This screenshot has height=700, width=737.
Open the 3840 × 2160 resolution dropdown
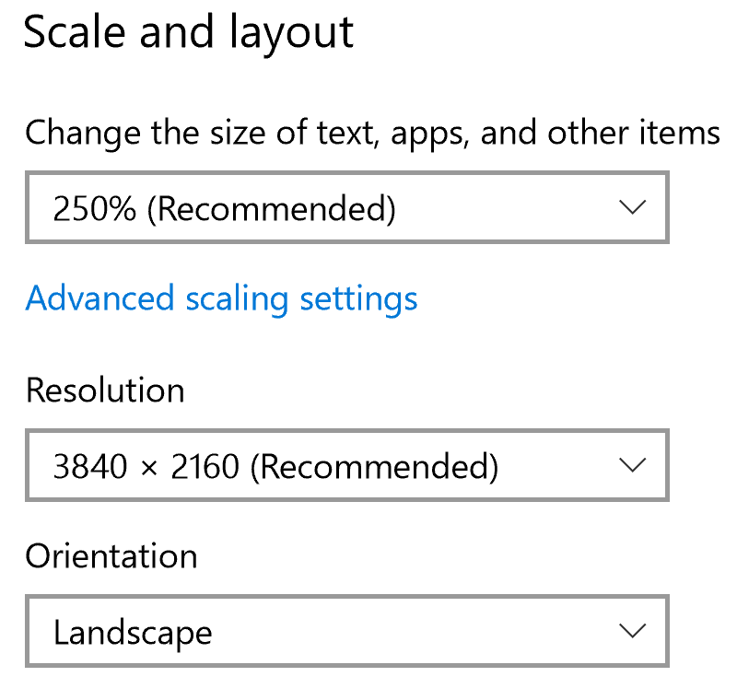346,466
